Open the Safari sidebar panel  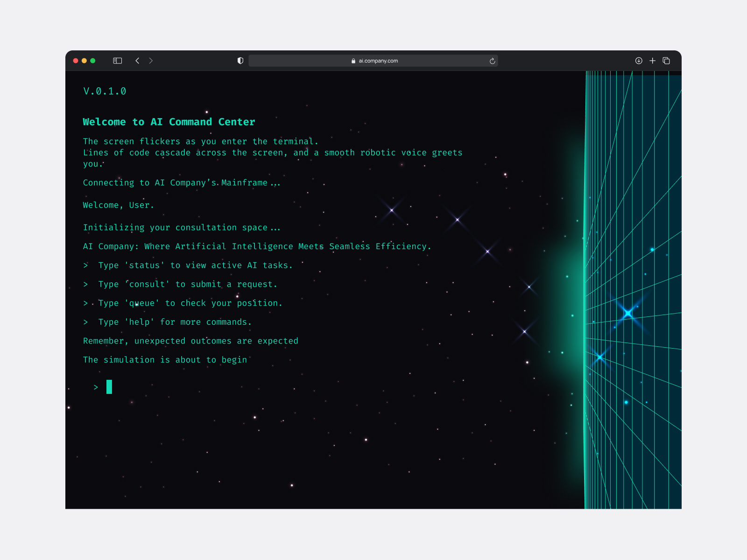pos(117,61)
